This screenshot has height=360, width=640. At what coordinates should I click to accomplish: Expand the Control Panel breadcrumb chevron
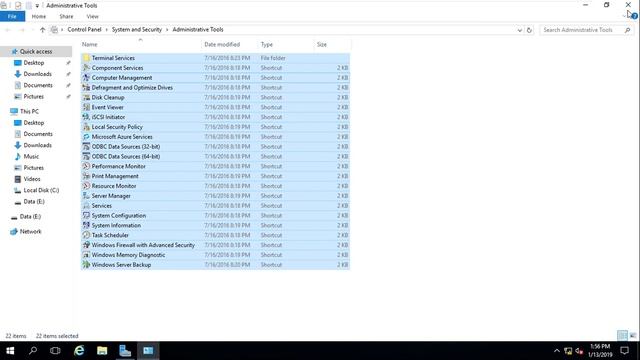point(106,30)
